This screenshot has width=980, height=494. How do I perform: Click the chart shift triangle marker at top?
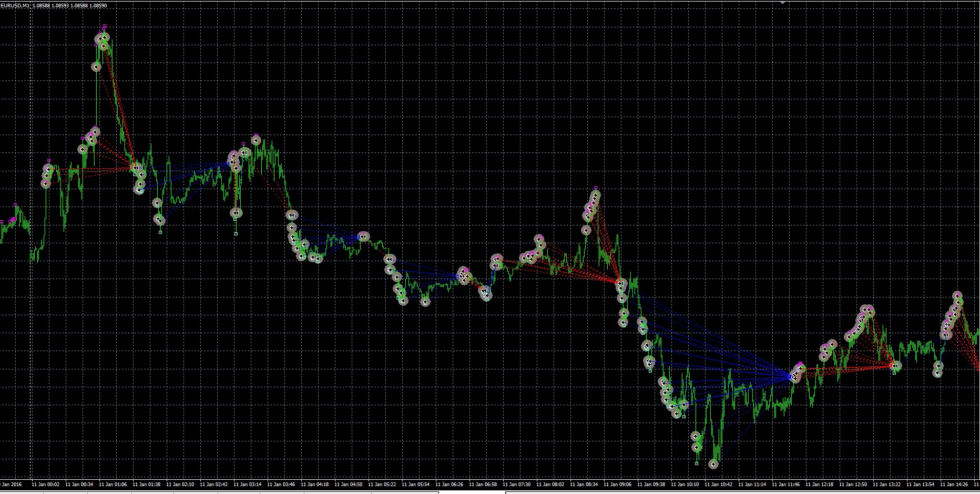coord(782,2)
